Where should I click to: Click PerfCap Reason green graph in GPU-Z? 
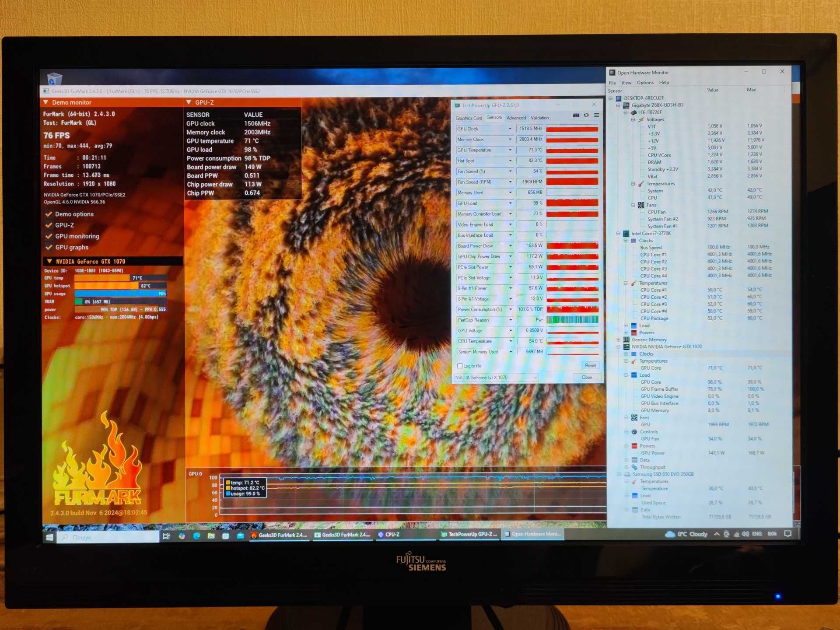pyautogui.click(x=572, y=320)
